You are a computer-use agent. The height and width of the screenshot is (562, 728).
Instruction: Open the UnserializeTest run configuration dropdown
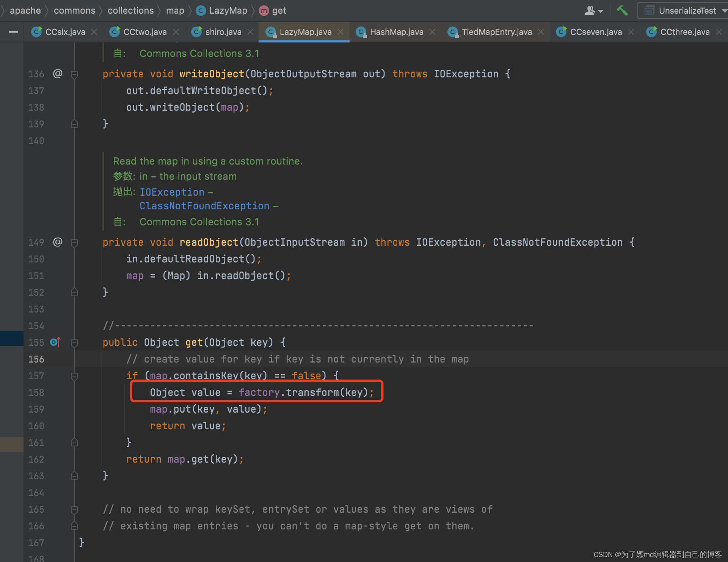683,11
